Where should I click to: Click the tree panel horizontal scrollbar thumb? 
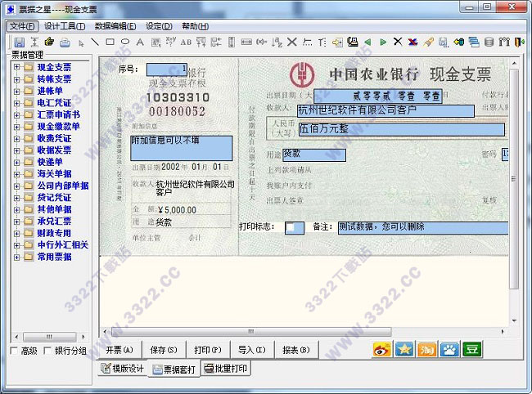50,337
